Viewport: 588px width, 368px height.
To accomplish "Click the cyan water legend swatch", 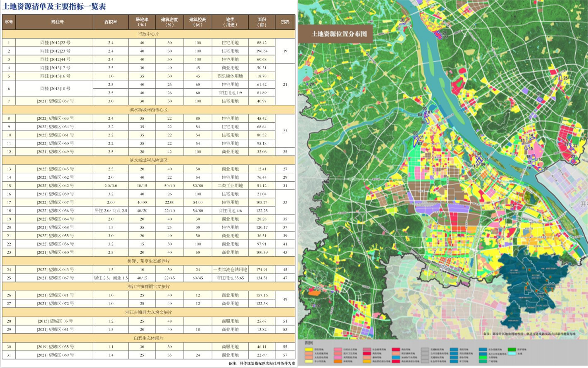I will (512, 353).
